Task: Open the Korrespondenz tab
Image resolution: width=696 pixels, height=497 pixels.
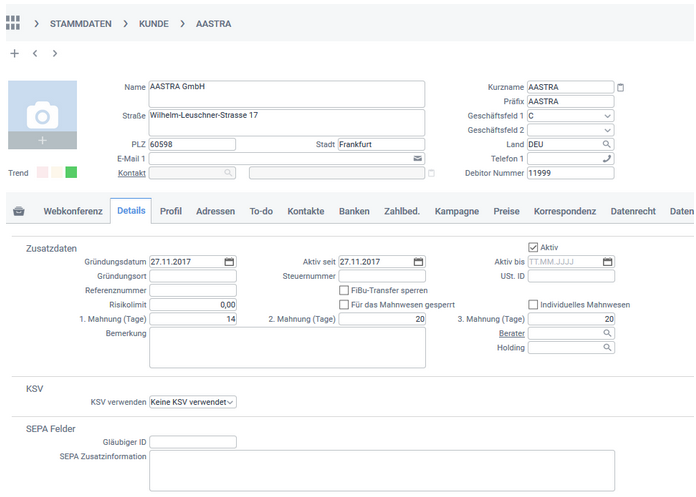Action: coord(565,211)
